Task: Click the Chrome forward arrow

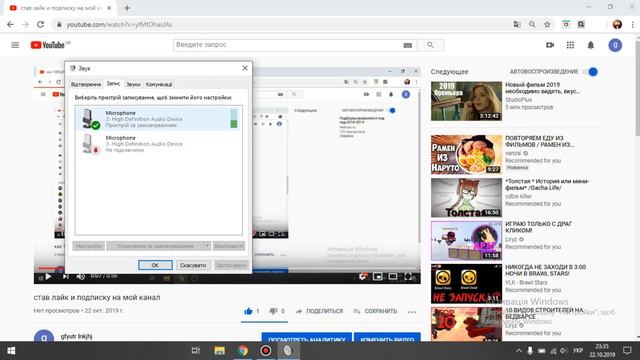Action: [x=25, y=24]
